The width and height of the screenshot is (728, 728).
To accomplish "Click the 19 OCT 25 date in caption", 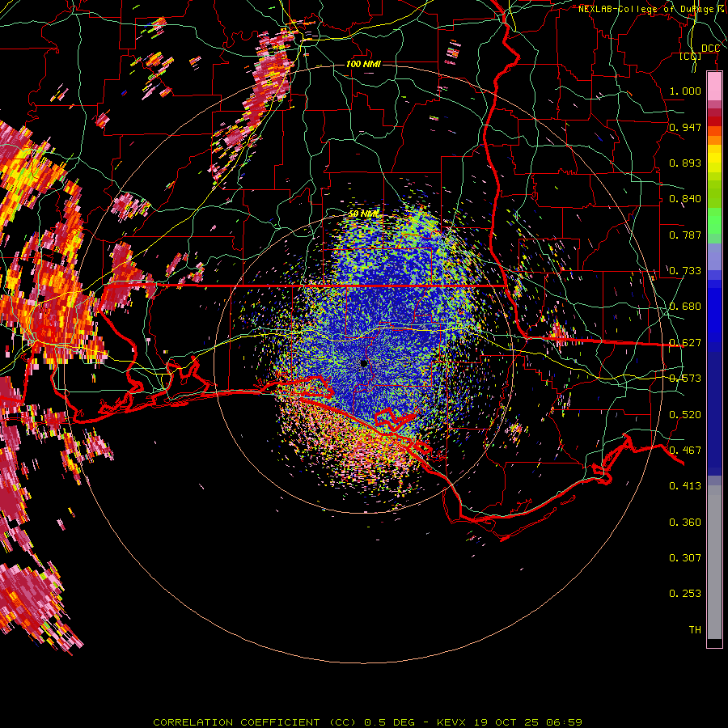I will pyautogui.click(x=506, y=722).
